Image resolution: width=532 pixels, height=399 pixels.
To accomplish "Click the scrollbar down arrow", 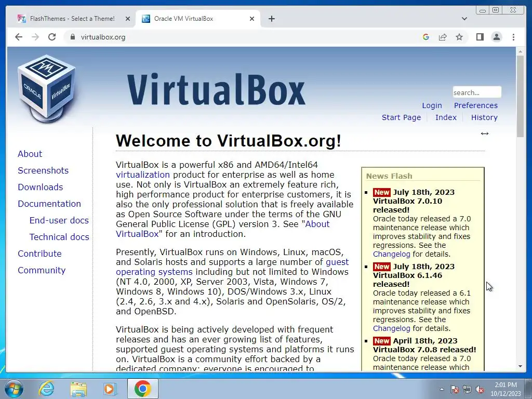I will (520, 366).
